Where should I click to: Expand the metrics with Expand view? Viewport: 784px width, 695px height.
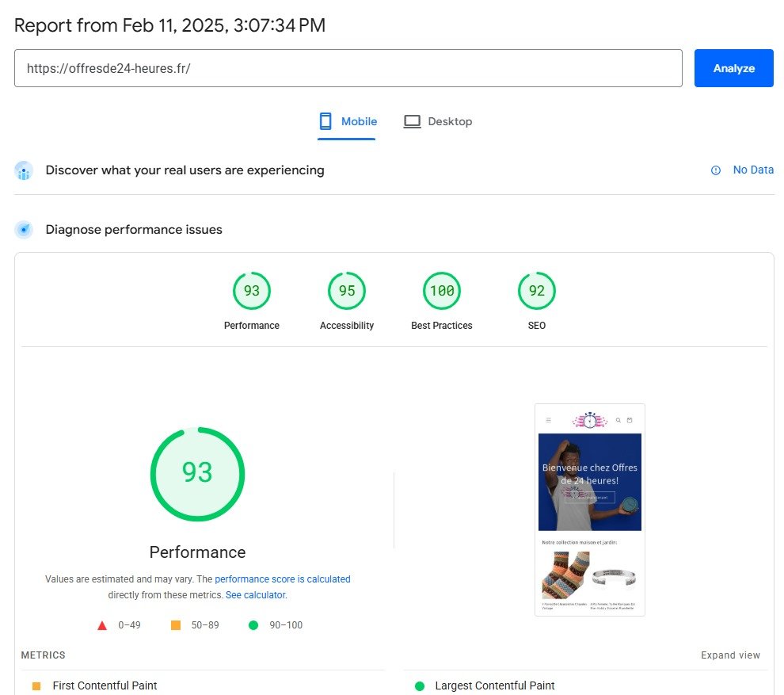(x=729, y=655)
